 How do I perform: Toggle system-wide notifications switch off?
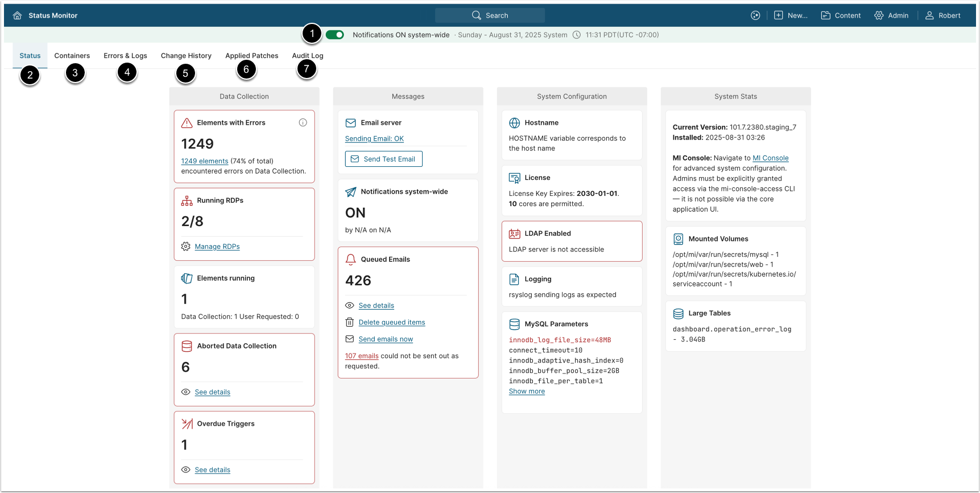click(335, 35)
